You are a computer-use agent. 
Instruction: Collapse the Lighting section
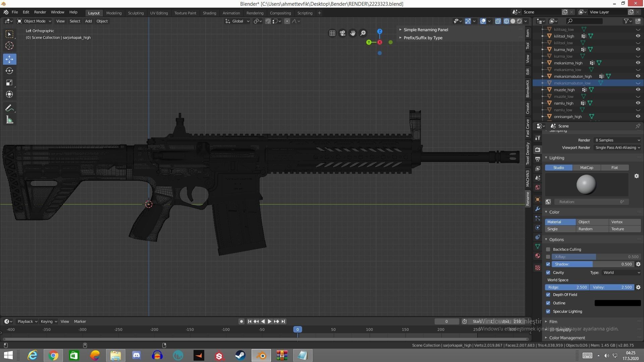[x=556, y=158]
